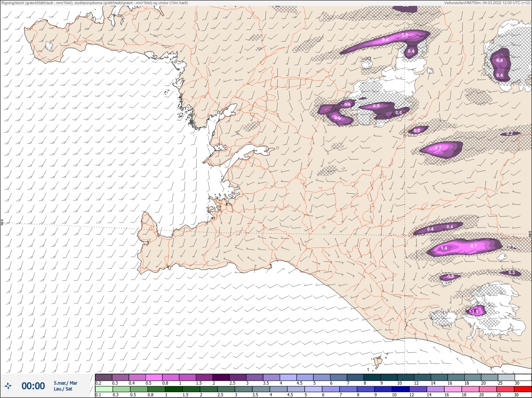Click the 'Lau./ Sat' weekday text

(x=63, y=389)
